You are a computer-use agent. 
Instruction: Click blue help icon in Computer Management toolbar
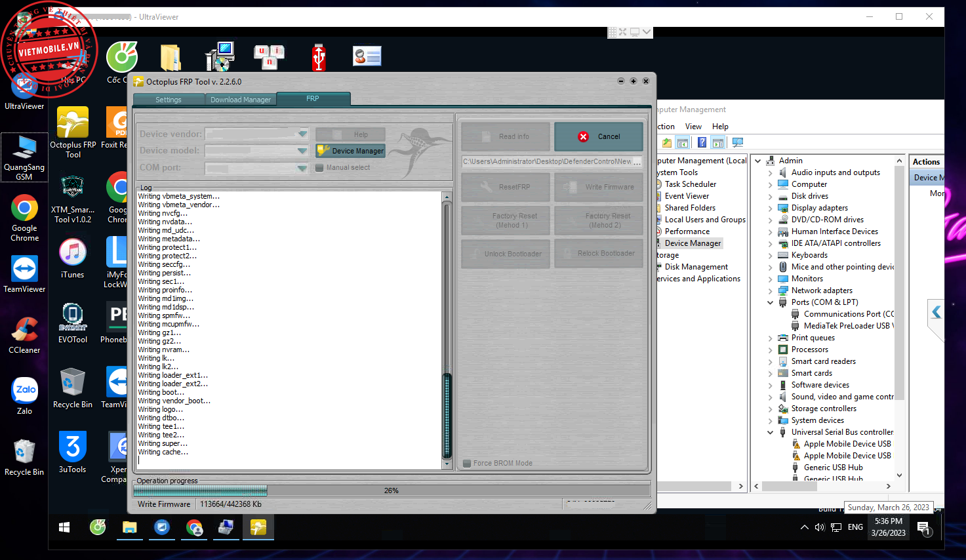point(702,143)
